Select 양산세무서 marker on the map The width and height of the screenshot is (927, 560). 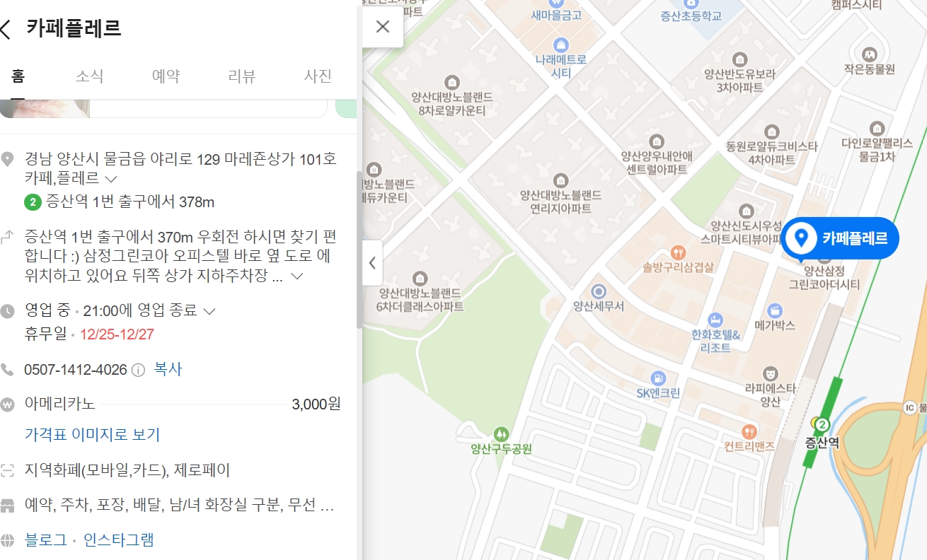click(x=599, y=291)
